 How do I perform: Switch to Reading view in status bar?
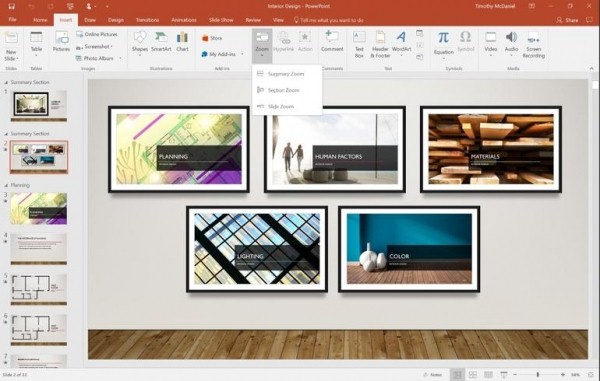(488, 375)
